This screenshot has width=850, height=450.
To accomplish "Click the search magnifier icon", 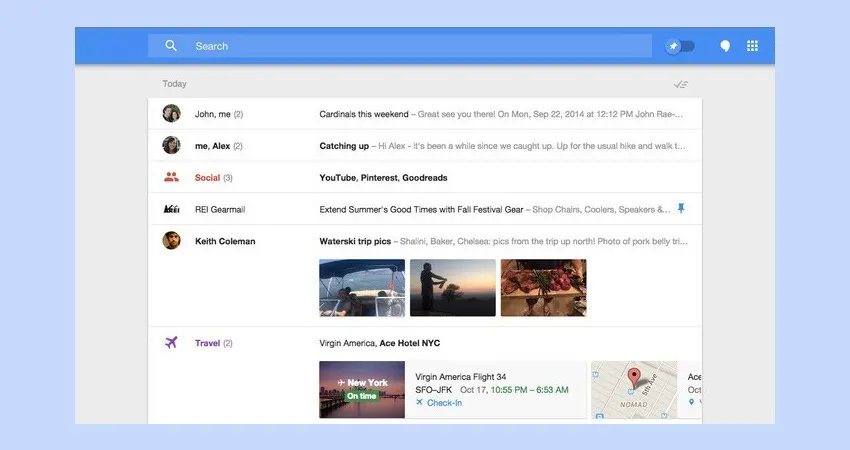I will [x=171, y=46].
